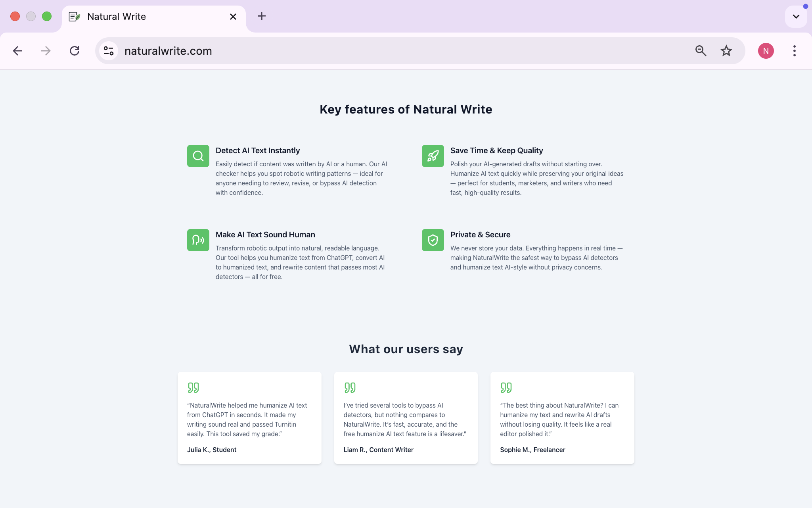The image size is (812, 508).
Task: Open the Chrome three-dot menu
Action: [794, 51]
